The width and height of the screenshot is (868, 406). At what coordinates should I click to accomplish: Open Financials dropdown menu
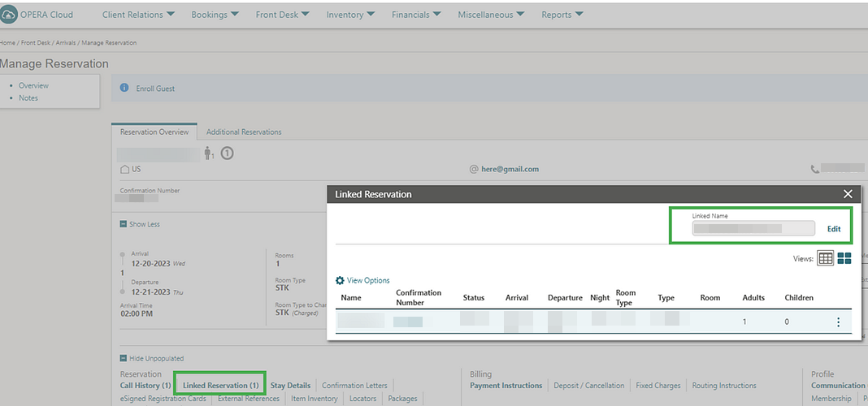[x=416, y=15]
